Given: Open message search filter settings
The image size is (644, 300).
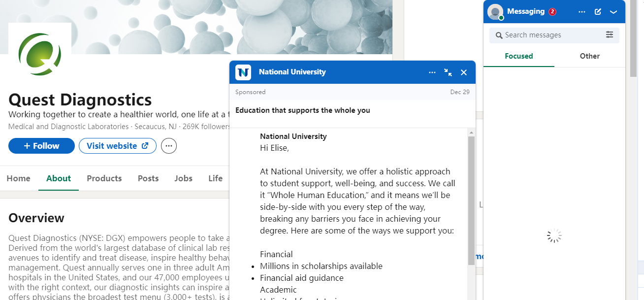Looking at the screenshot, I should click(x=610, y=35).
